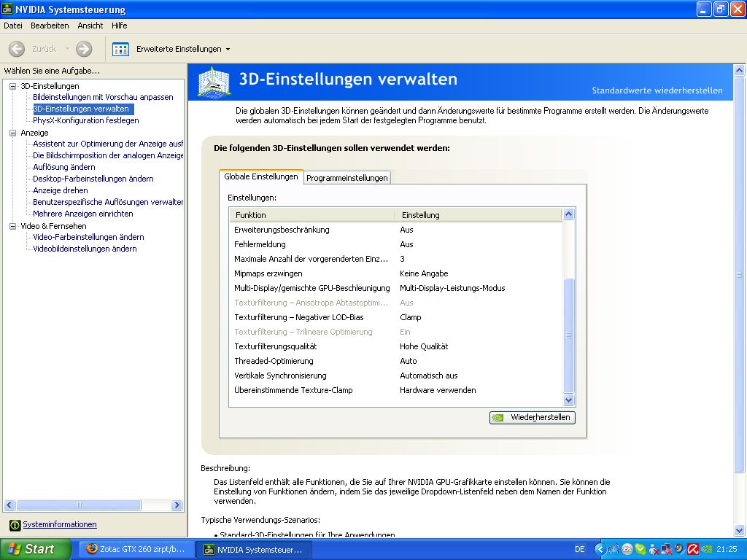Open the Hilfe menu

tap(119, 26)
